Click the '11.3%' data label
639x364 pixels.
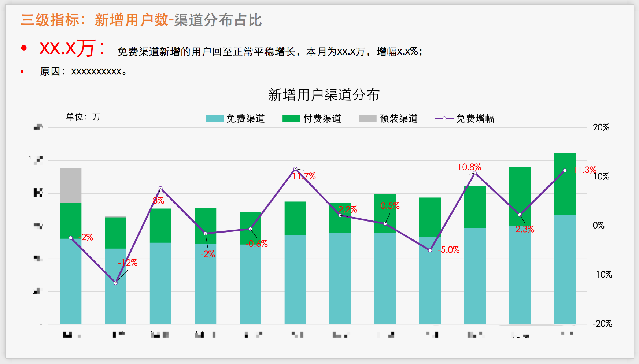tap(585, 170)
